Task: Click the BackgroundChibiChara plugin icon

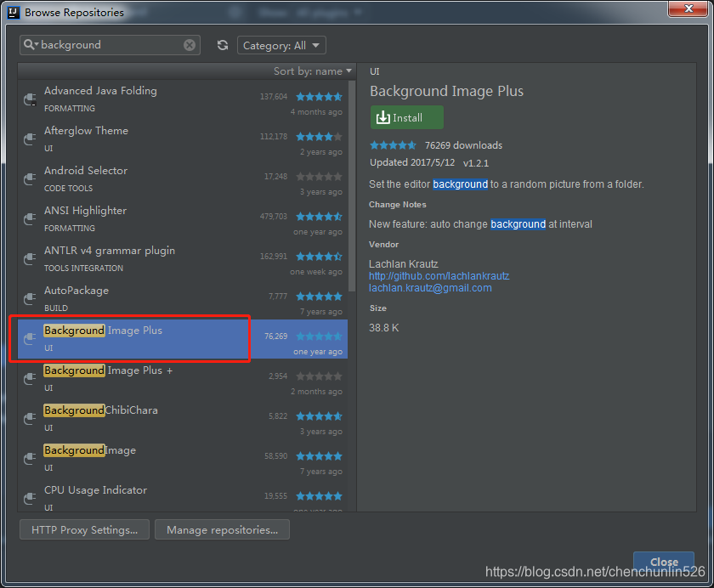Action: (30, 419)
